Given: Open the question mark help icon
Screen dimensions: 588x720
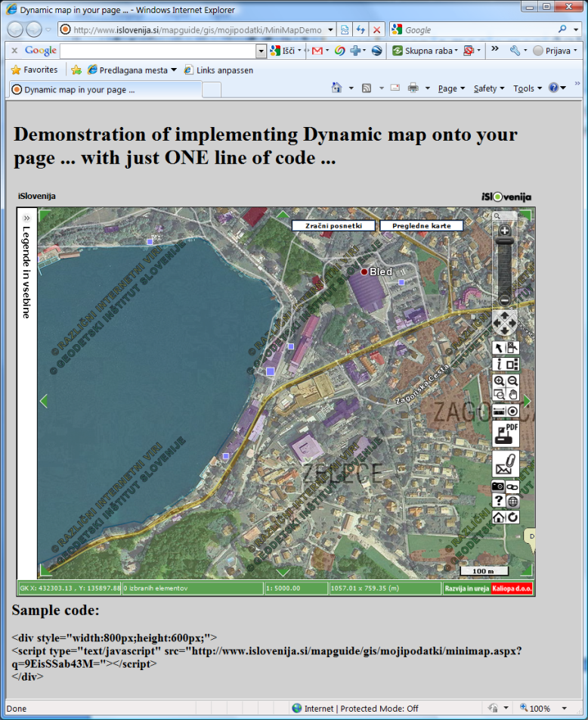Looking at the screenshot, I should [498, 501].
